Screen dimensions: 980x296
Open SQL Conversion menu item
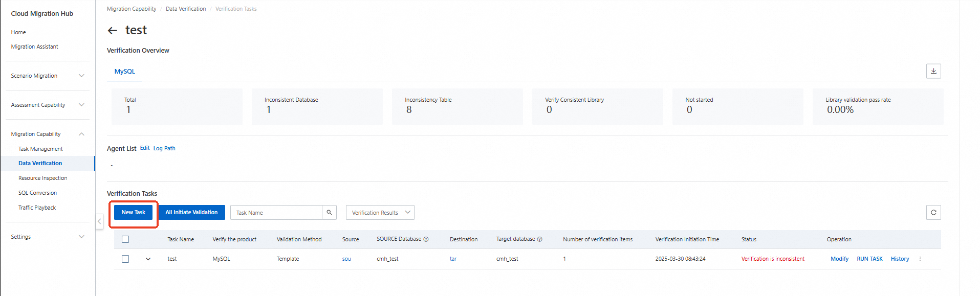tap(37, 193)
